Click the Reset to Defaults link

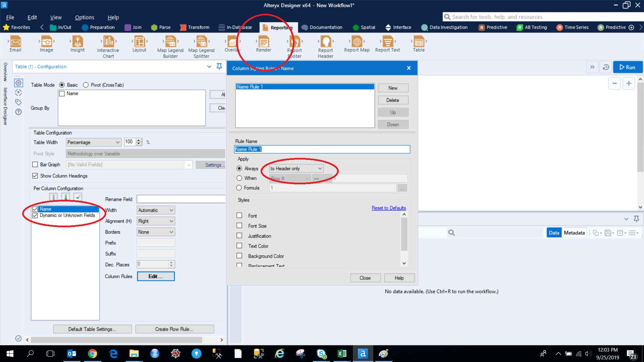388,208
